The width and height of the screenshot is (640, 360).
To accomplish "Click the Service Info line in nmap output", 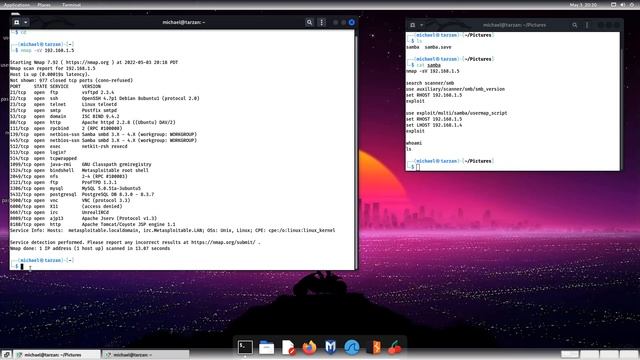I will [172, 230].
